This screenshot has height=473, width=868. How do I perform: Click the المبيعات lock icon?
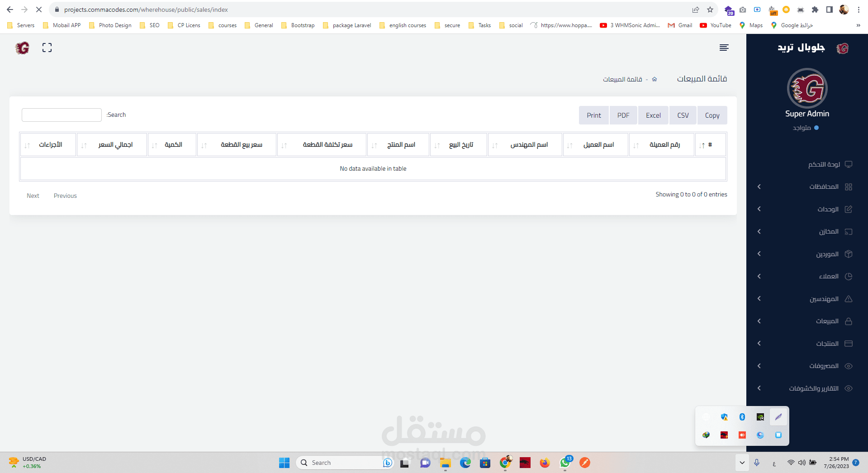coord(849,321)
